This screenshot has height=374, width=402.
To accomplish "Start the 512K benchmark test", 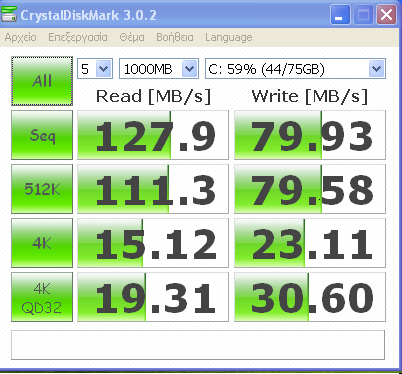I will [42, 189].
